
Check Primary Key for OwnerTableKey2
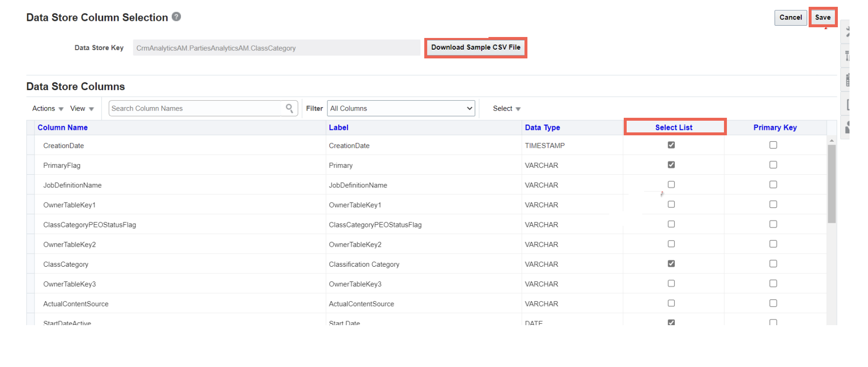773,244
